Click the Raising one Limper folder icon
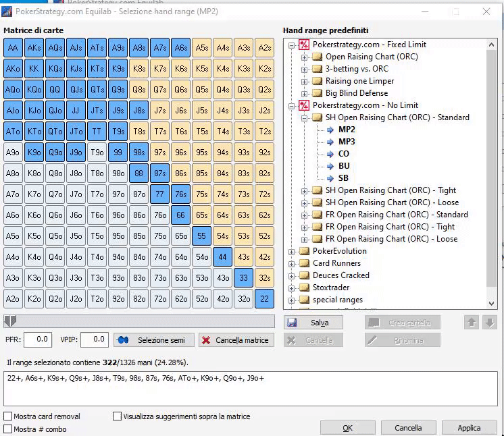 [x=318, y=81]
